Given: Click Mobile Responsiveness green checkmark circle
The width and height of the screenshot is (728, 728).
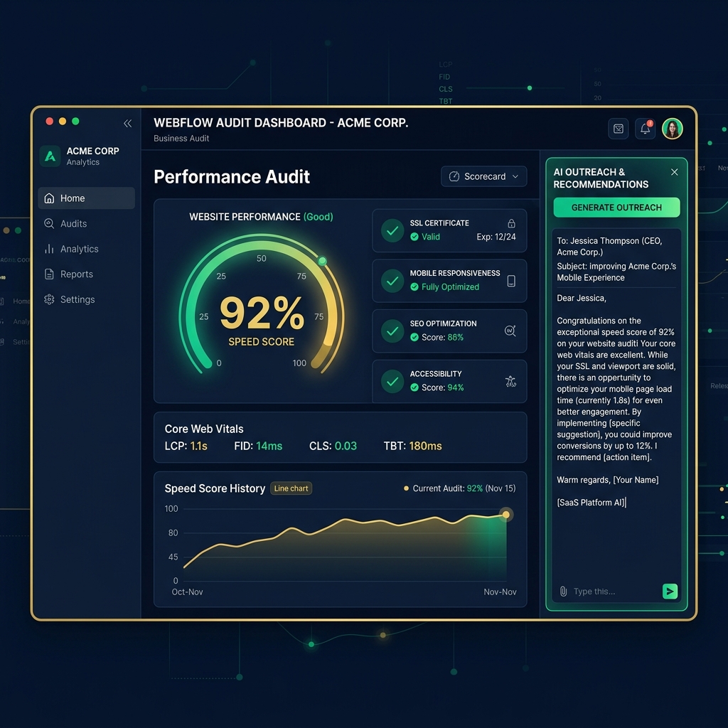Looking at the screenshot, I should (392, 281).
